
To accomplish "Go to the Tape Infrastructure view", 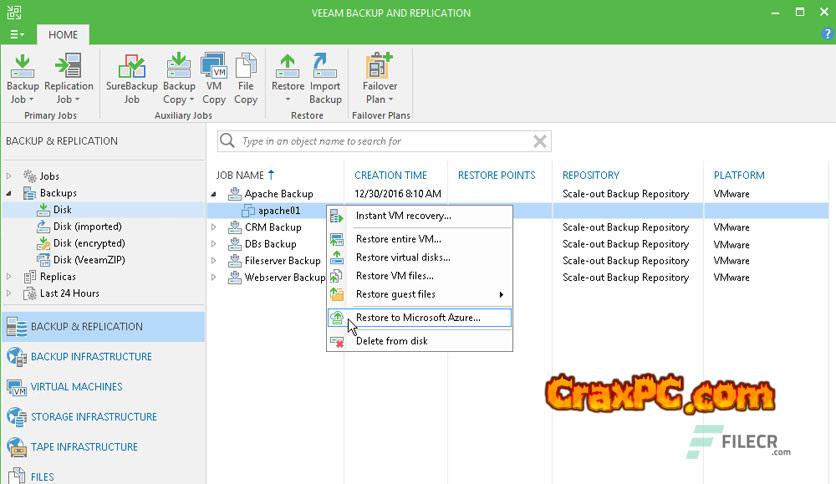I will pos(84,447).
